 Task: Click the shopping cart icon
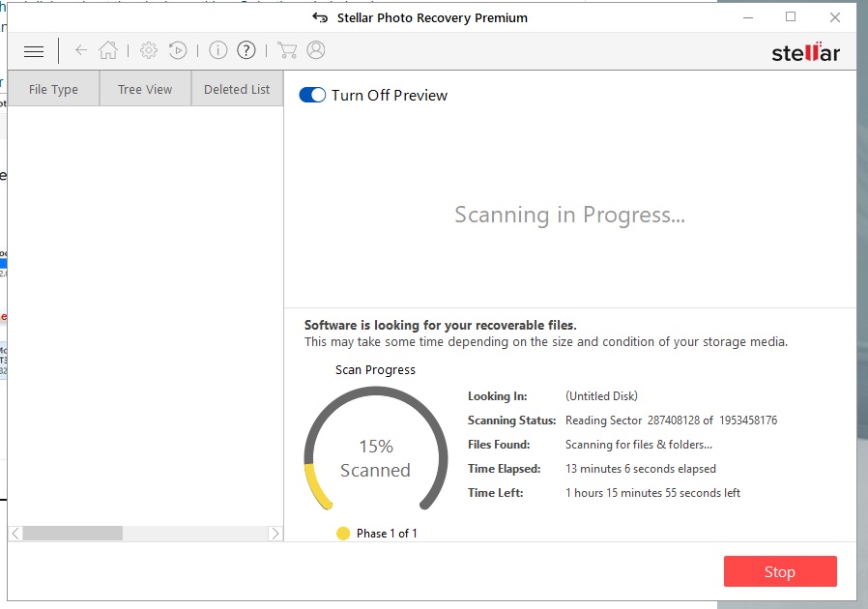coord(287,50)
